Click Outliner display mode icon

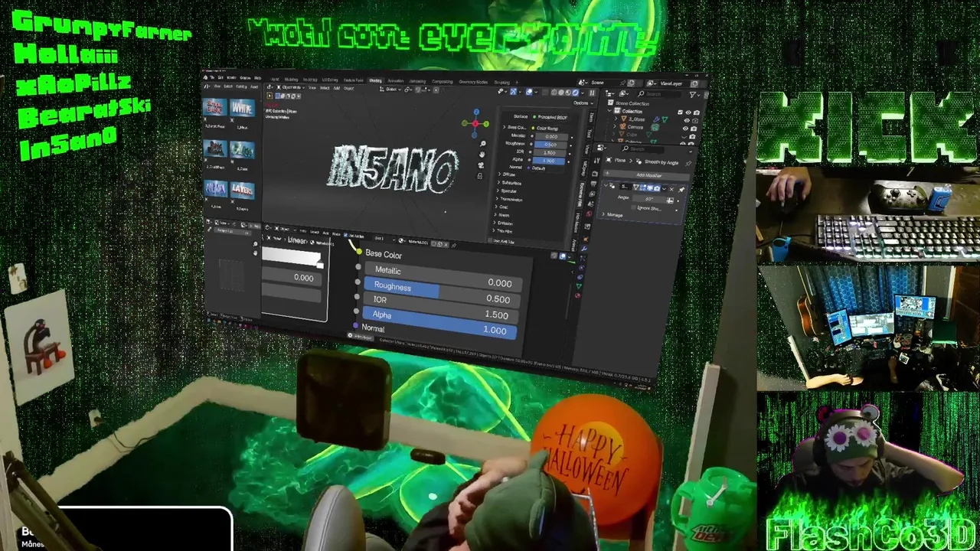(x=622, y=93)
